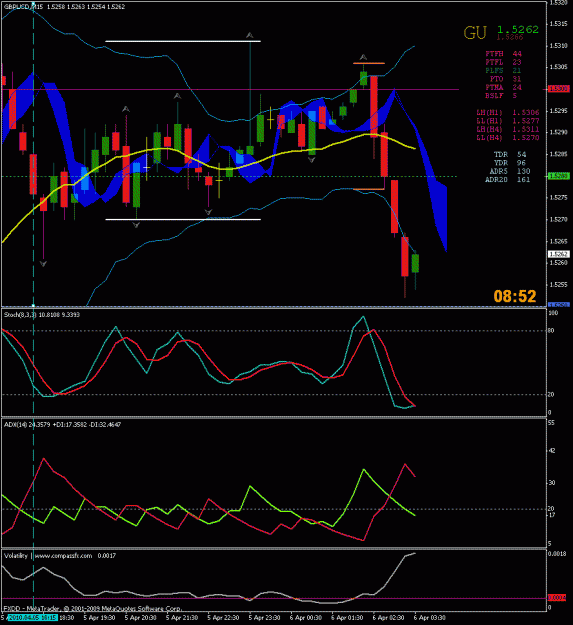This screenshot has height=625, width=573.
Task: Click the 0.0018 volatility scale label
Action: (557, 554)
